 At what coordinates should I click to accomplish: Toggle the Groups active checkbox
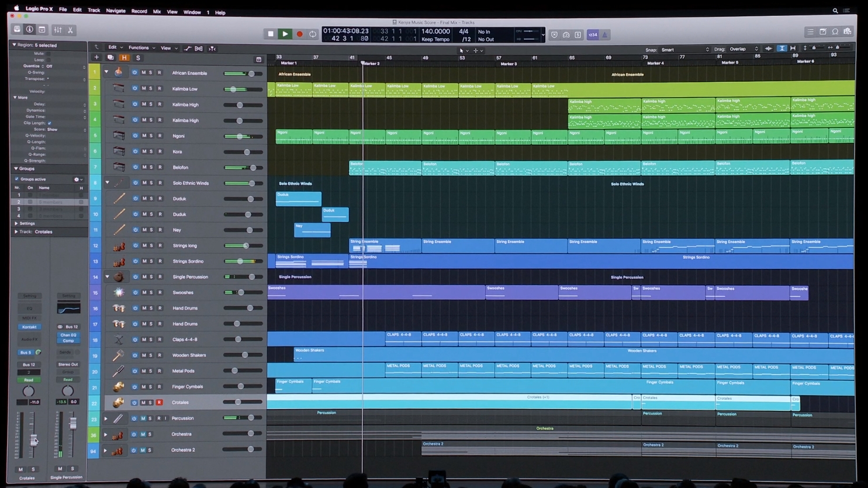17,179
